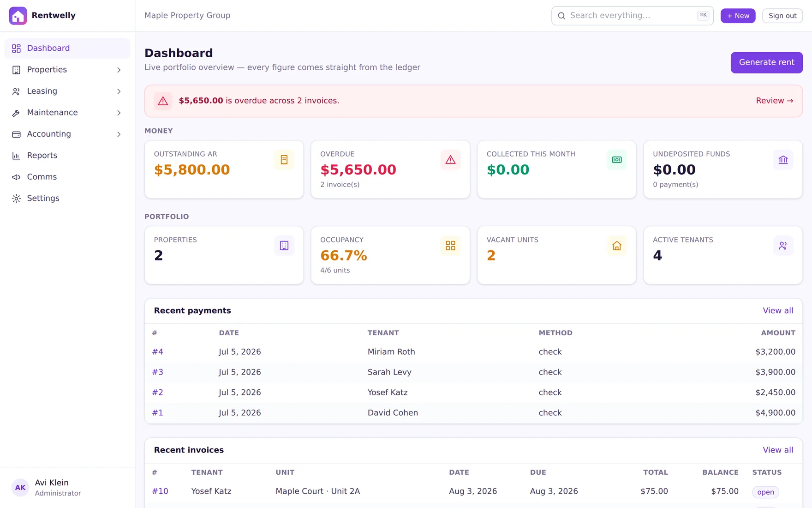Expand the Accounting submenu chevron
This screenshot has height=508, width=812.
coord(119,134)
